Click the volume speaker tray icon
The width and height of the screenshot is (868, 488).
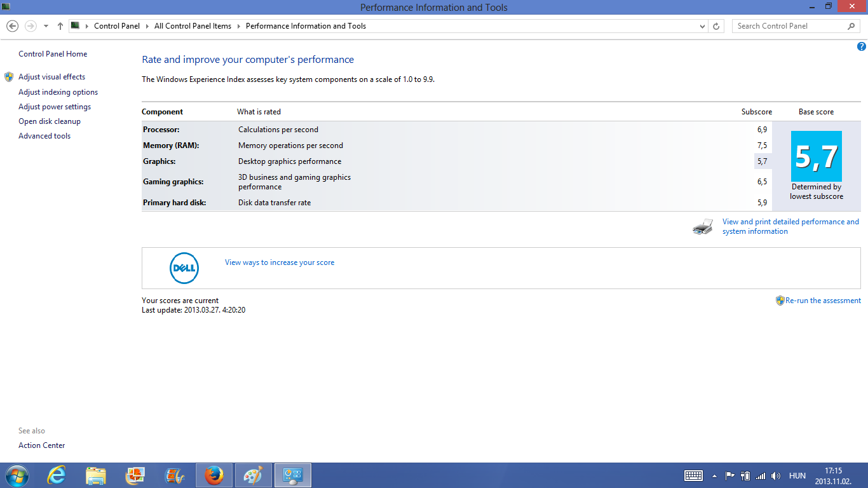click(775, 475)
